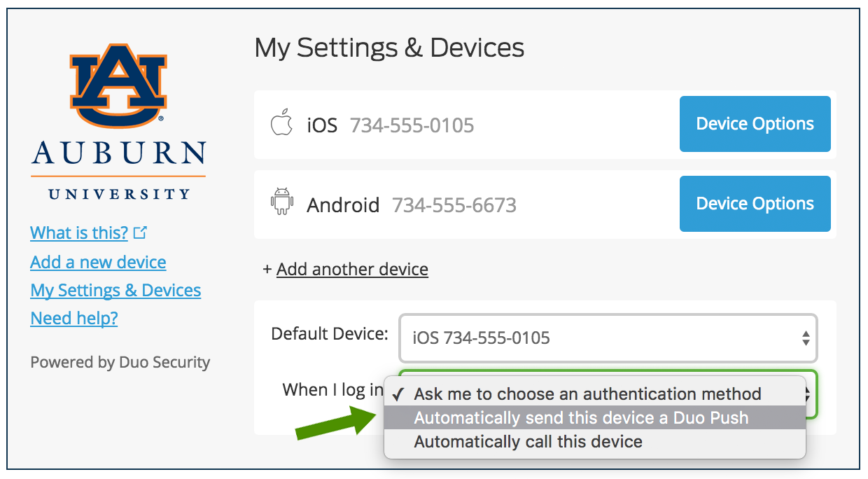Expand the Default Device dropdown
This screenshot has height=479, width=868.
(607, 338)
